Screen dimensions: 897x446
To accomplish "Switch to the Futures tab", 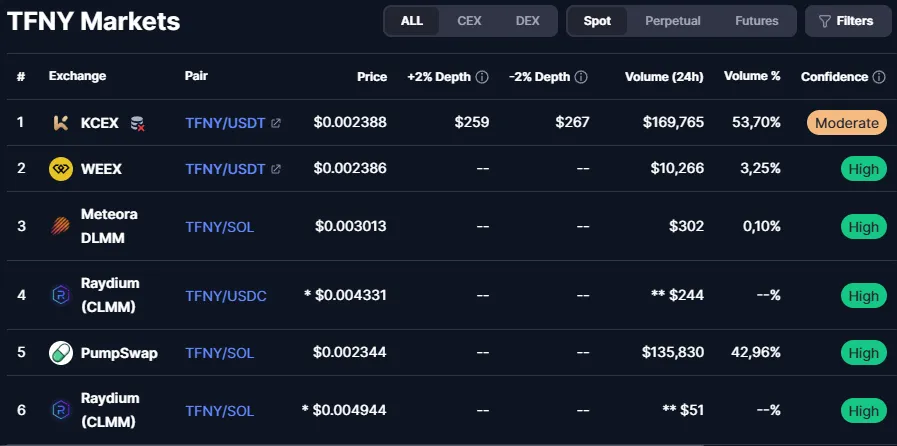I will pyautogui.click(x=757, y=21).
